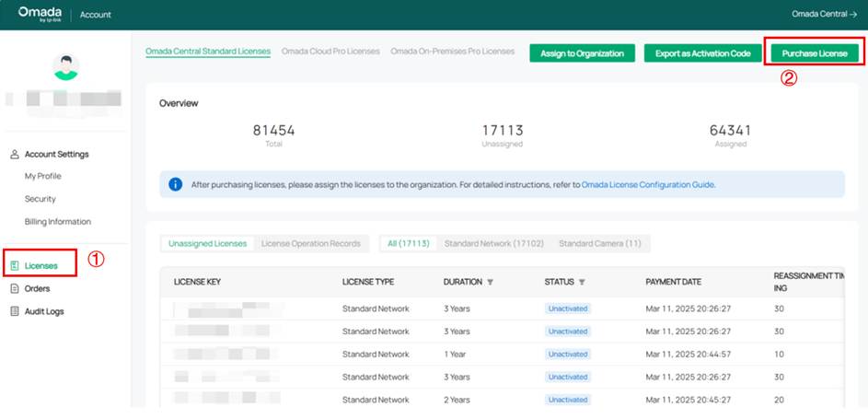Open Billing Information page

[x=58, y=221]
